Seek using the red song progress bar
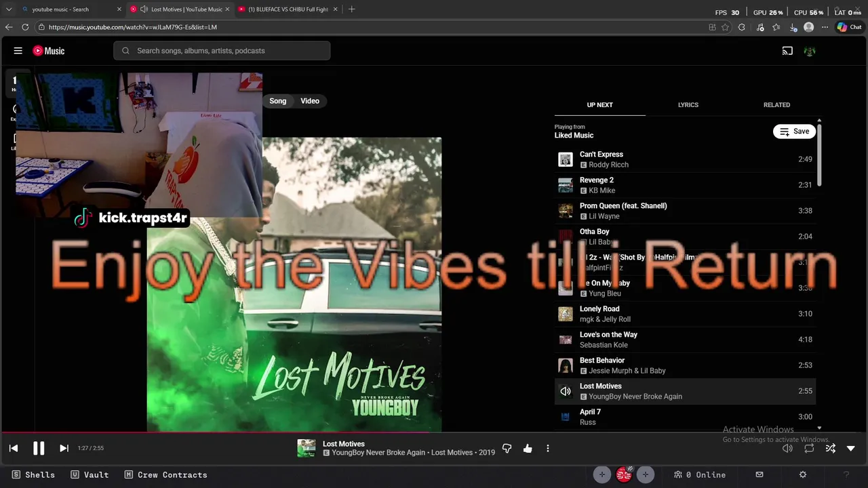This screenshot has height=488, width=868. pos(216,432)
